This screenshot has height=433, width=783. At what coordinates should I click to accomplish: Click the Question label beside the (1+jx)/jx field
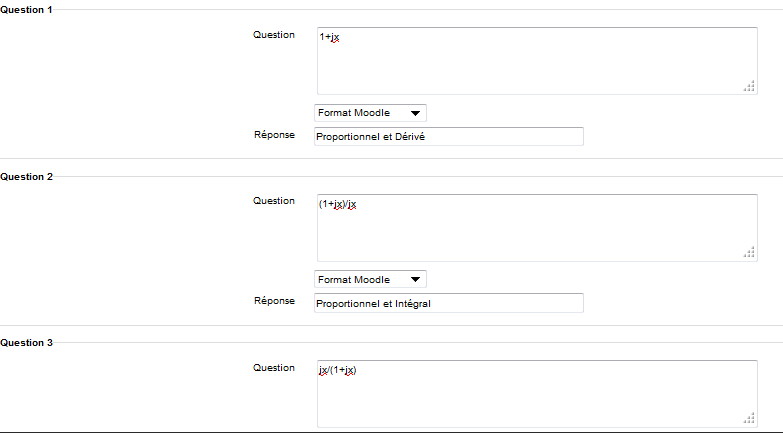(x=274, y=201)
